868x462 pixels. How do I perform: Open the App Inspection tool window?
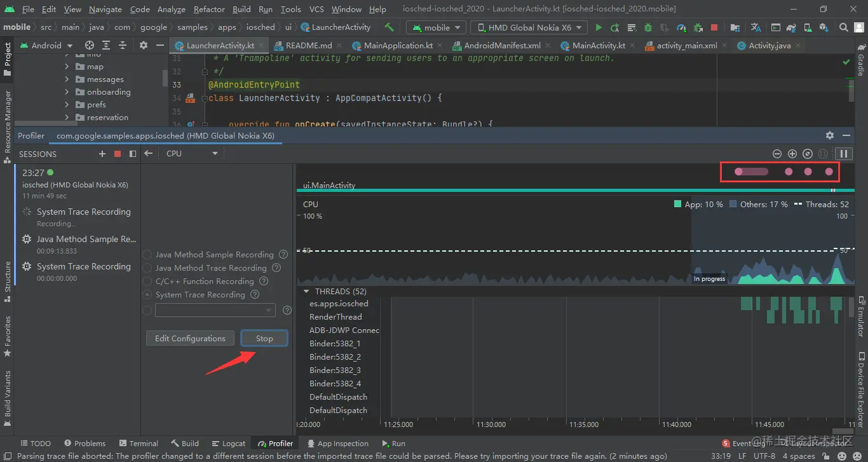click(x=337, y=444)
